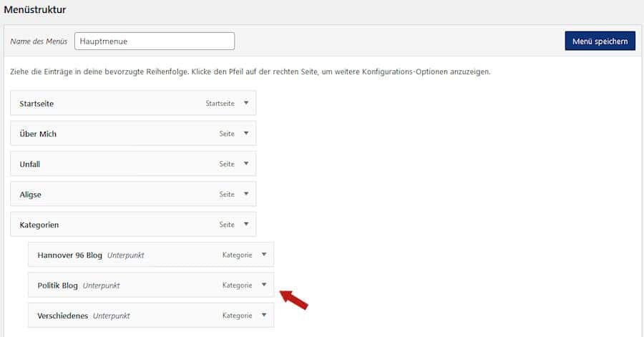This screenshot has width=644, height=337.
Task: Open the Unfall item's configuration arrow
Action: [x=245, y=163]
